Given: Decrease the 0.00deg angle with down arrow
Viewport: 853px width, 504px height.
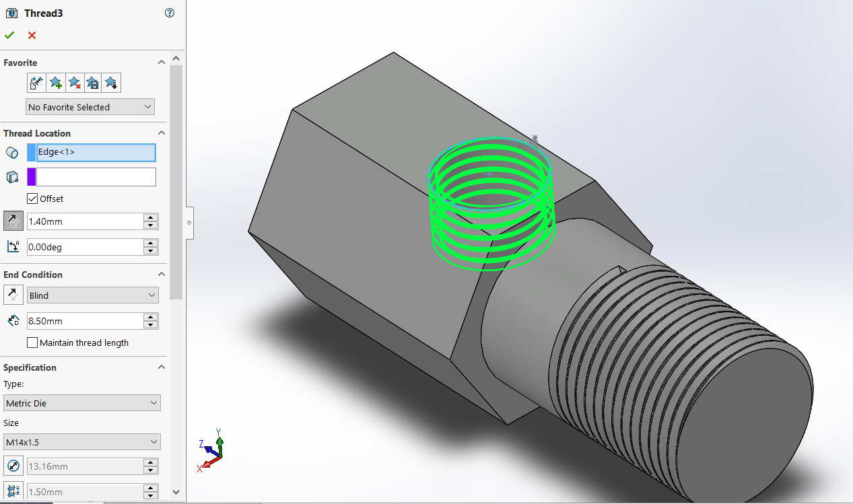Looking at the screenshot, I should (x=151, y=251).
